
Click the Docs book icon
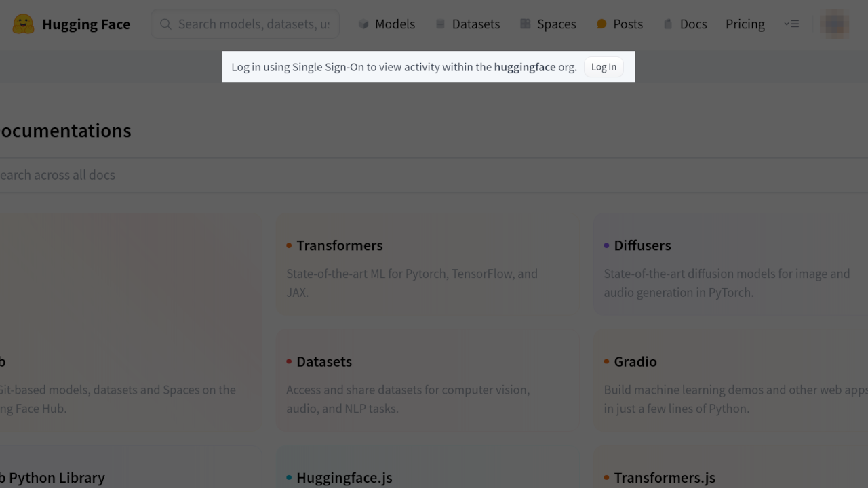click(668, 24)
